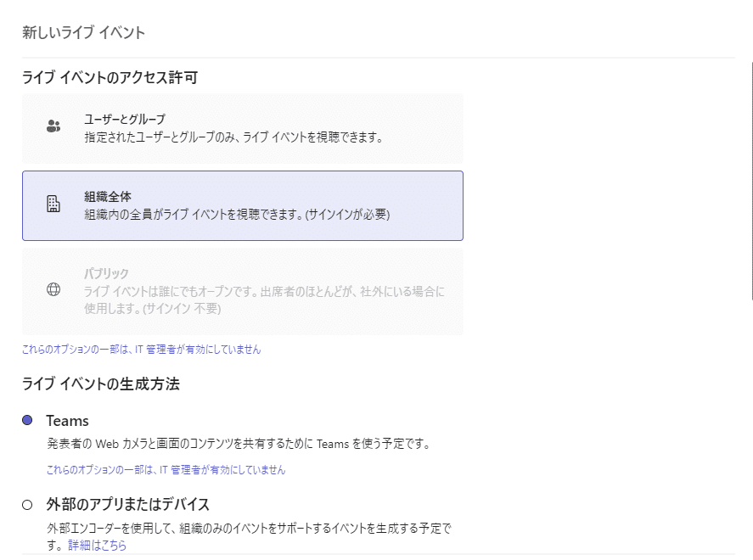Click the people icon for ユーザーとグループ
Viewport: 753px width, 560px height.
pos(53,126)
